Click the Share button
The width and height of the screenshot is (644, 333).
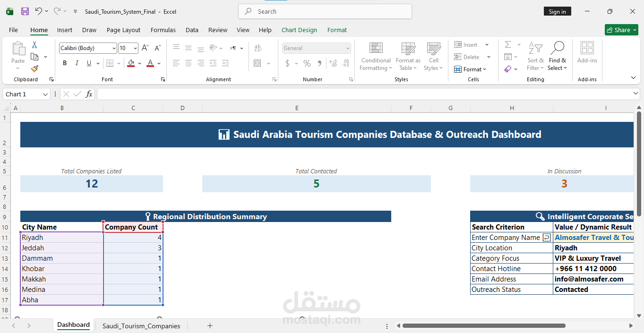pyautogui.click(x=621, y=30)
